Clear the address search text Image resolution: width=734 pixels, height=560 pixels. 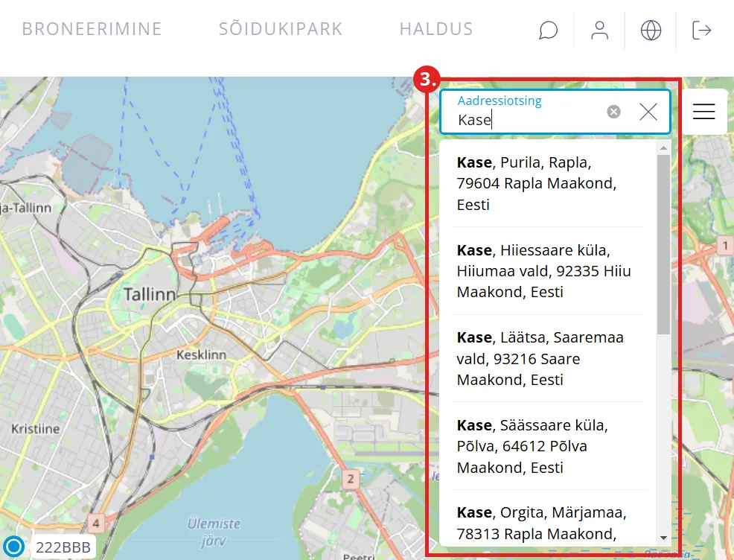click(x=613, y=112)
